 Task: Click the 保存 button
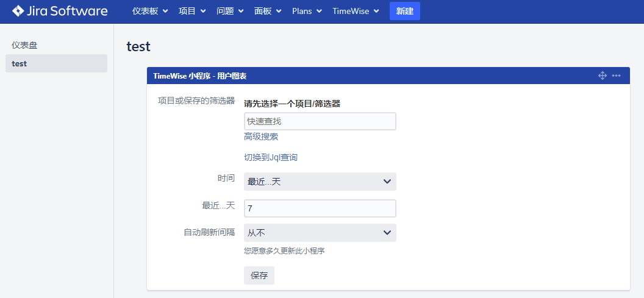[259, 275]
